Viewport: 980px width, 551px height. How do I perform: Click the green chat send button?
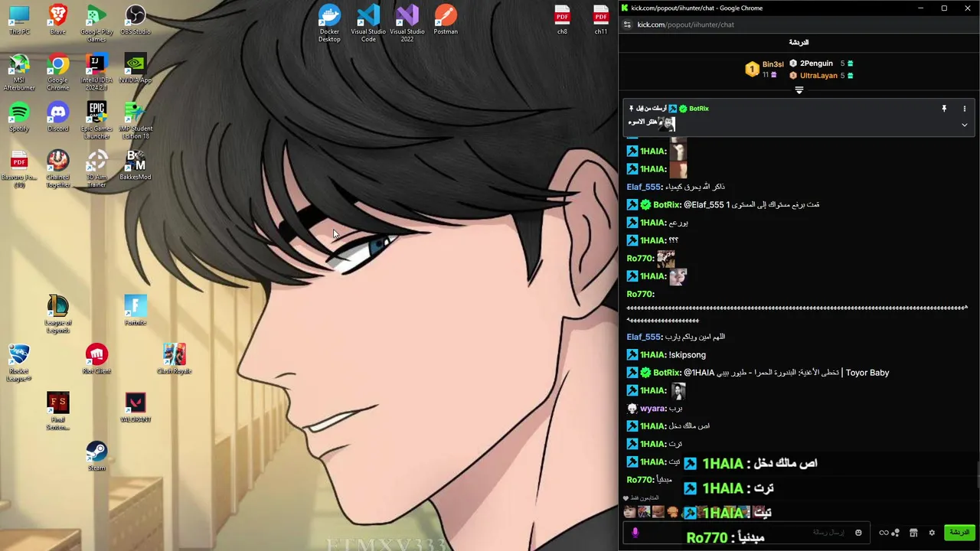click(x=959, y=533)
